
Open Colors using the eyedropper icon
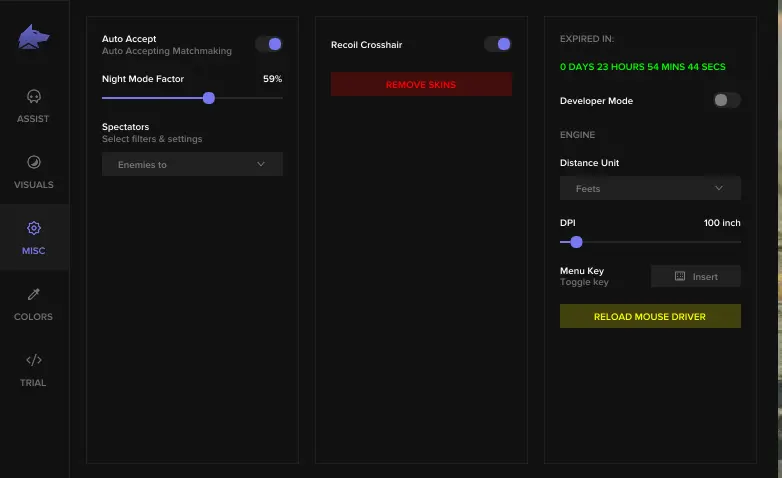[x=33, y=294]
